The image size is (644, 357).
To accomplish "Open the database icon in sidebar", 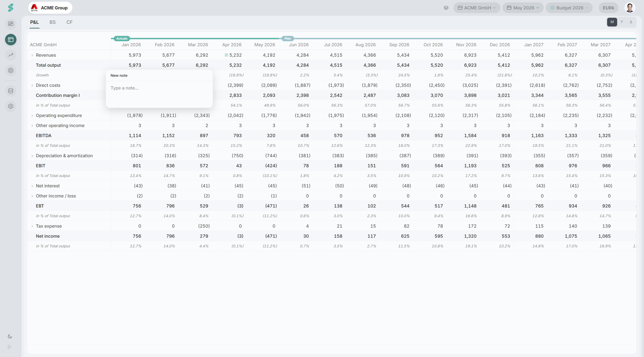I will 11,91.
